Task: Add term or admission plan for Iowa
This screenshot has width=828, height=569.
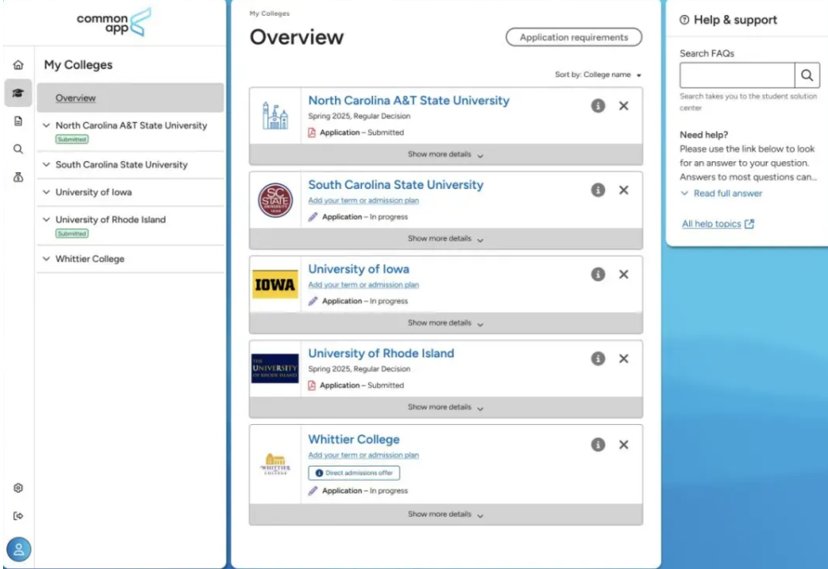Action: pyautogui.click(x=363, y=285)
